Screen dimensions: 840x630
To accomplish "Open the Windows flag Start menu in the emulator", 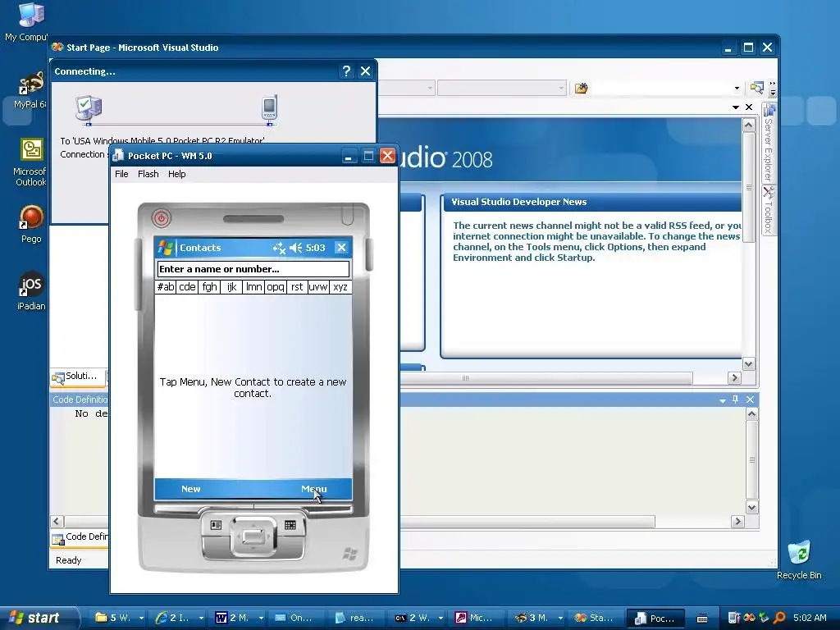I will pyautogui.click(x=165, y=248).
